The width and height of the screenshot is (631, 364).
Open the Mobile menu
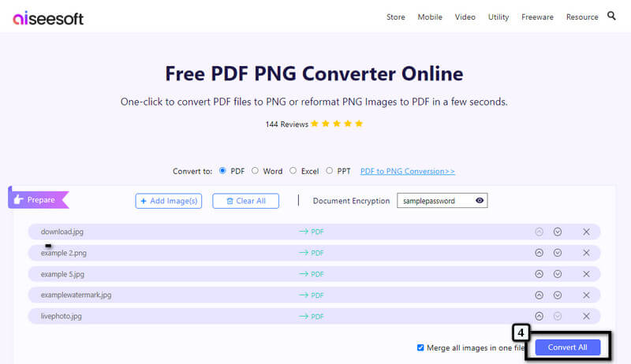[x=430, y=17]
